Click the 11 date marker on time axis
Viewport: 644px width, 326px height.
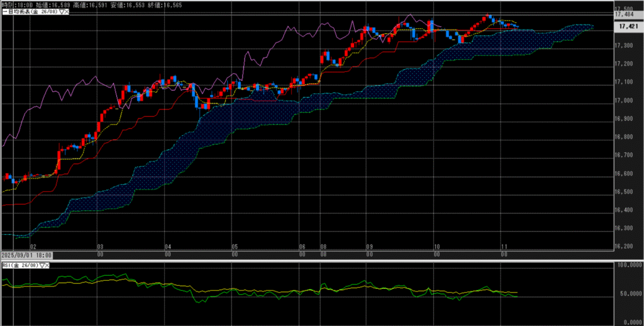(503, 247)
